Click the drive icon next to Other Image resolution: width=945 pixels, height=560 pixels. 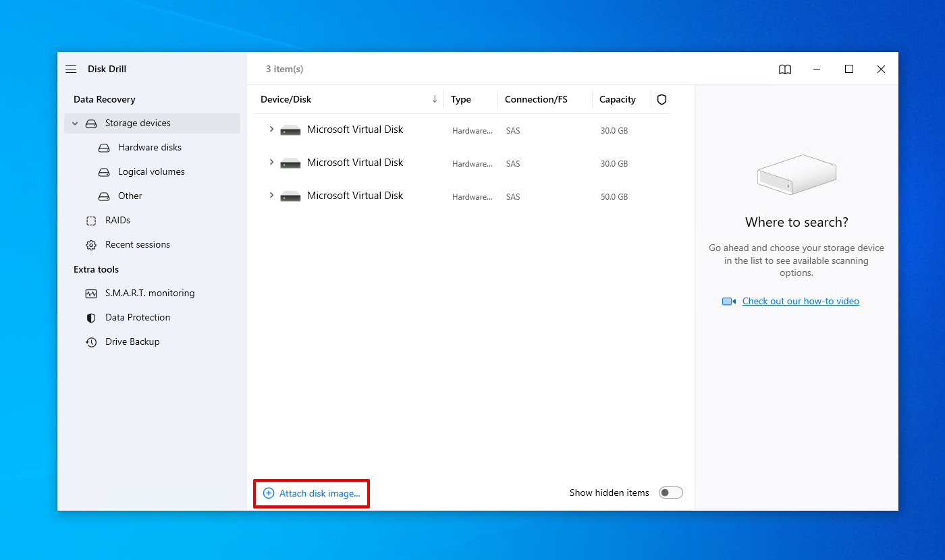tap(104, 196)
